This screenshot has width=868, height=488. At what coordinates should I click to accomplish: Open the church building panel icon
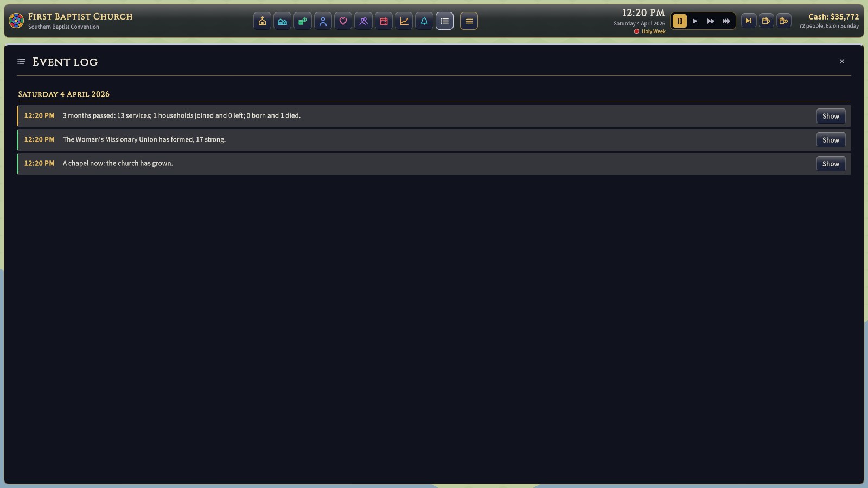pos(262,21)
